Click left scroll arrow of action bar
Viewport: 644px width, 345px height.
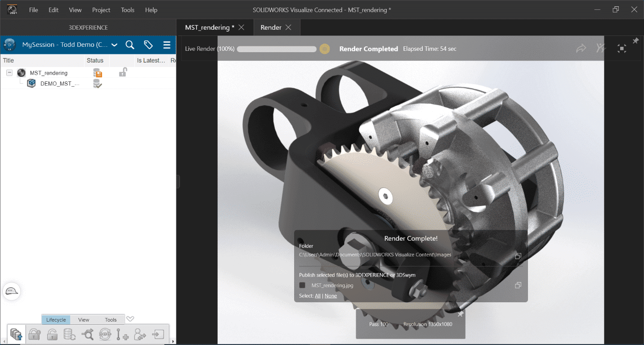click(x=3, y=342)
